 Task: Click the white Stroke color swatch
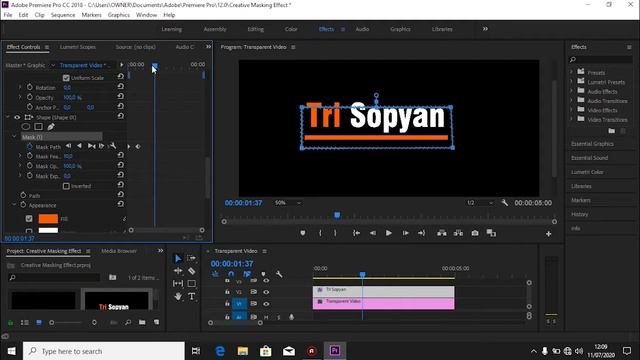pos(48,230)
